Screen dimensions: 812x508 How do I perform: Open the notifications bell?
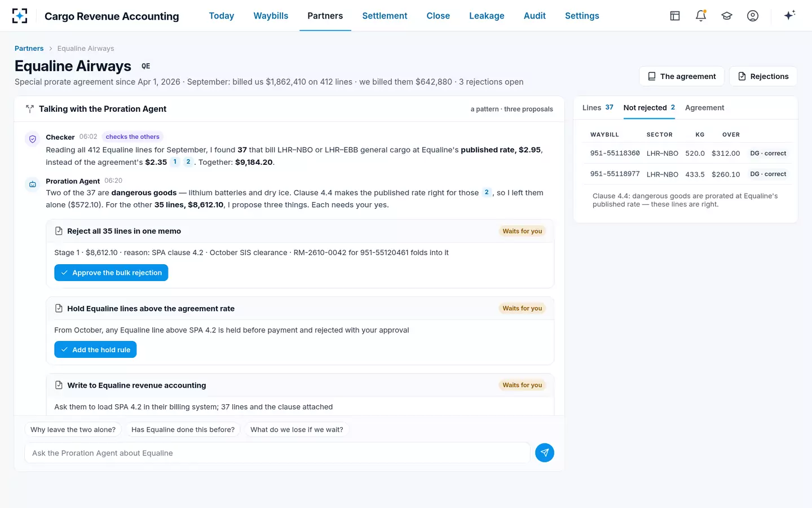(701, 16)
